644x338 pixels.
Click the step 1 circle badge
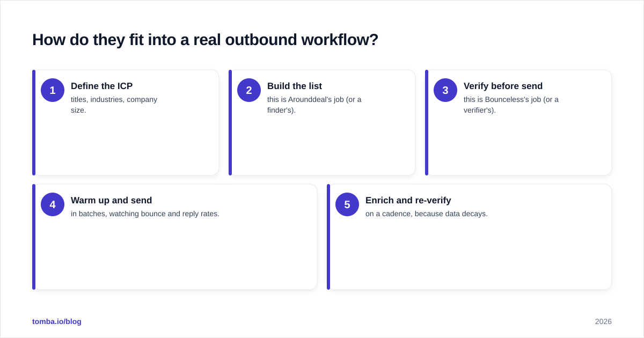[x=53, y=90]
